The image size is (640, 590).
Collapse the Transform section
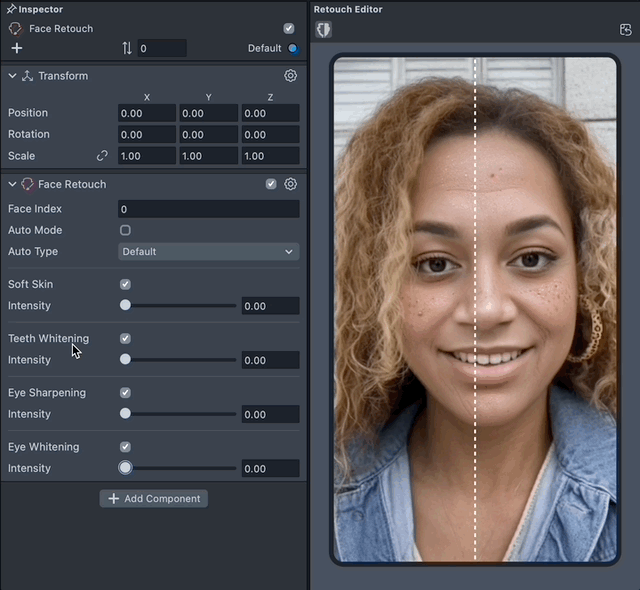tap(12, 76)
